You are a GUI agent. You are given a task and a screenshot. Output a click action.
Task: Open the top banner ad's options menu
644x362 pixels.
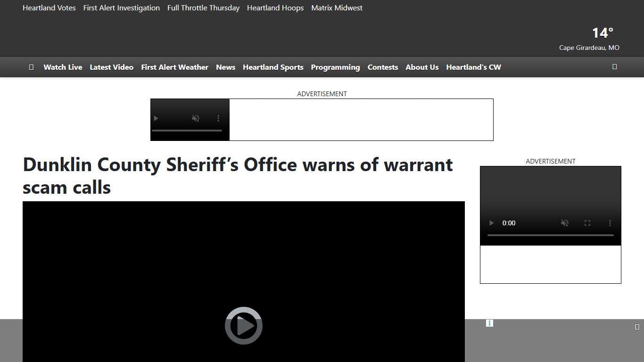tap(218, 118)
